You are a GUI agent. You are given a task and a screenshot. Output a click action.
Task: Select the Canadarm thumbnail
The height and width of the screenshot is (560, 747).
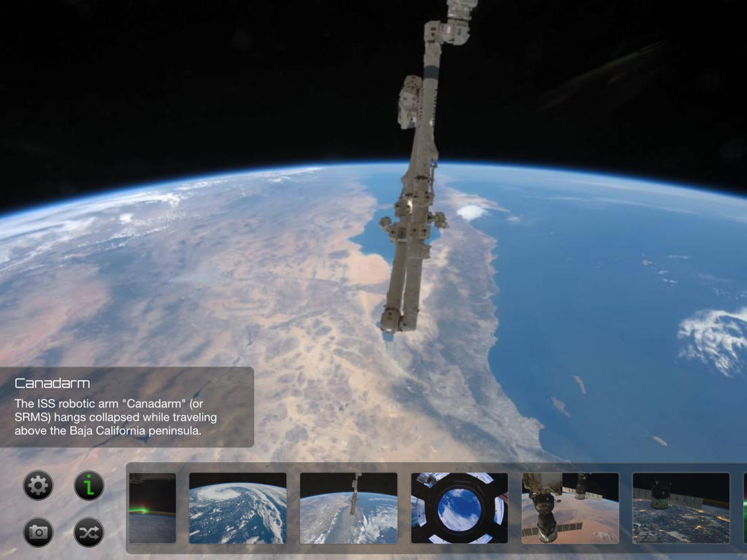[348, 508]
